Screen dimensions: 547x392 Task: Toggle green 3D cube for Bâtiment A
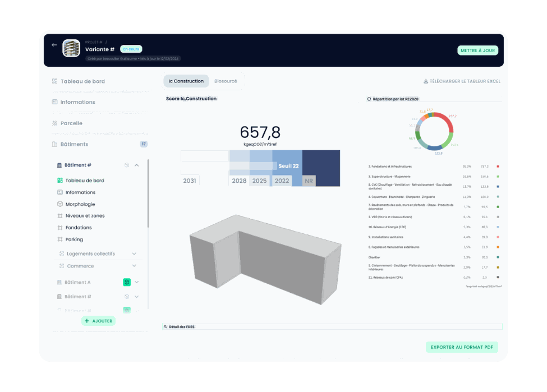coord(127,282)
